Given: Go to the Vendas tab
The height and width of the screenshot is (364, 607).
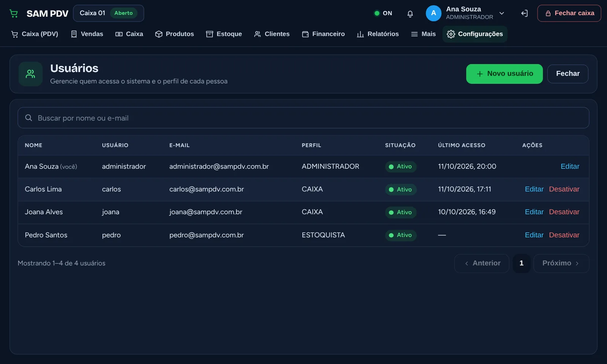Looking at the screenshot, I should (x=87, y=34).
